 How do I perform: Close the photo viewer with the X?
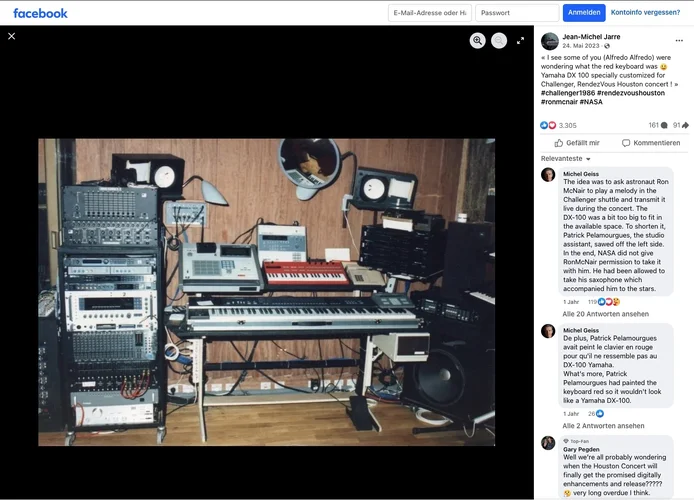click(12, 36)
